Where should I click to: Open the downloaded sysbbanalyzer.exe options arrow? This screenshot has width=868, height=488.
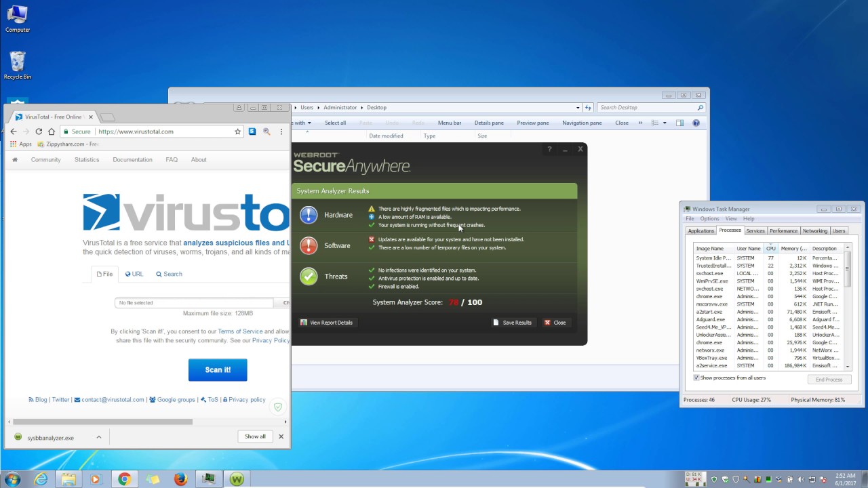point(99,437)
